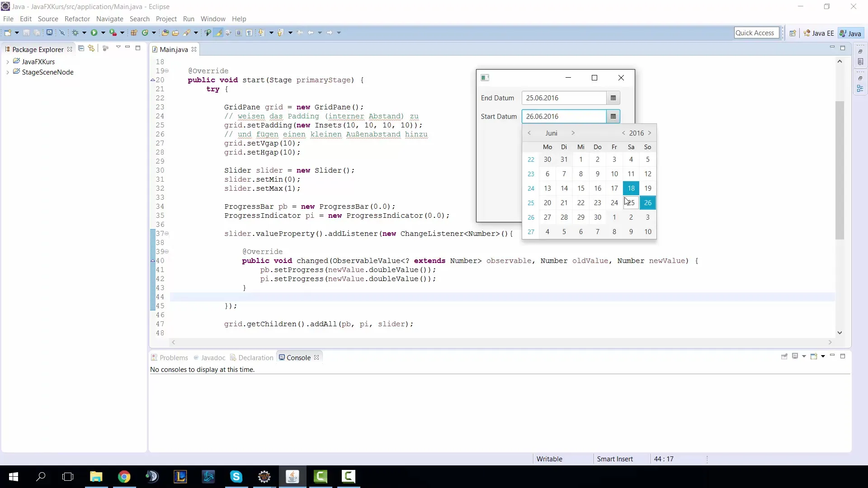Image resolution: width=868 pixels, height=488 pixels.
Task: Go to next month after Juni
Action: tap(573, 133)
